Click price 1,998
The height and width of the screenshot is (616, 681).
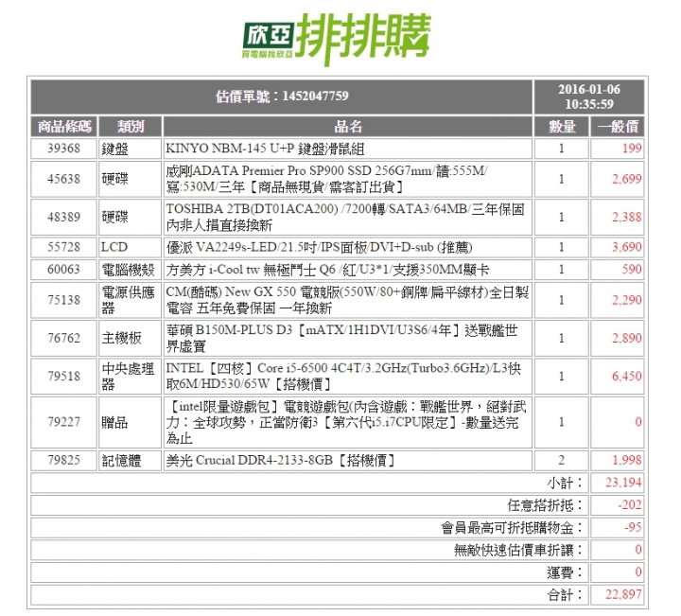click(x=627, y=460)
